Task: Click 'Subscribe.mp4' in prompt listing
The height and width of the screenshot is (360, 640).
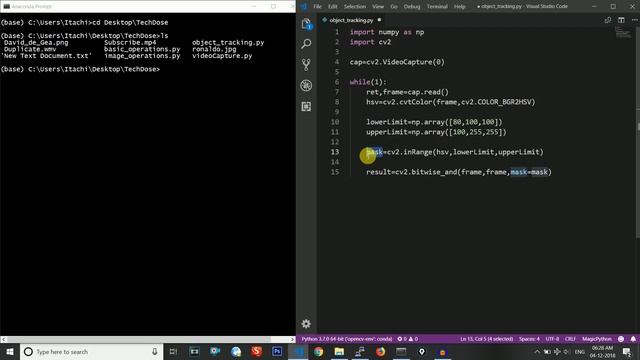Action: pyautogui.click(x=130, y=42)
